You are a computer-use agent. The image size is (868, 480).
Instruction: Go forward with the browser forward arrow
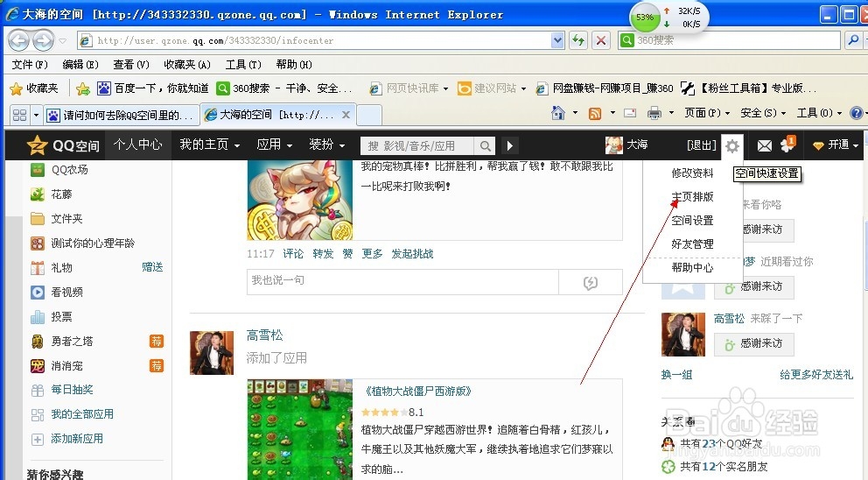[x=44, y=40]
